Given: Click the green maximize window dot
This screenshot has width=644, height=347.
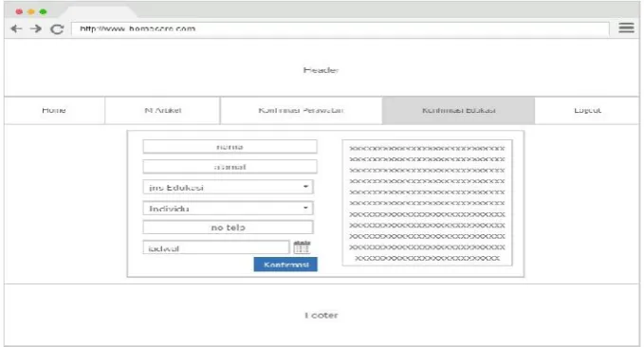Looking at the screenshot, I should click(43, 11).
